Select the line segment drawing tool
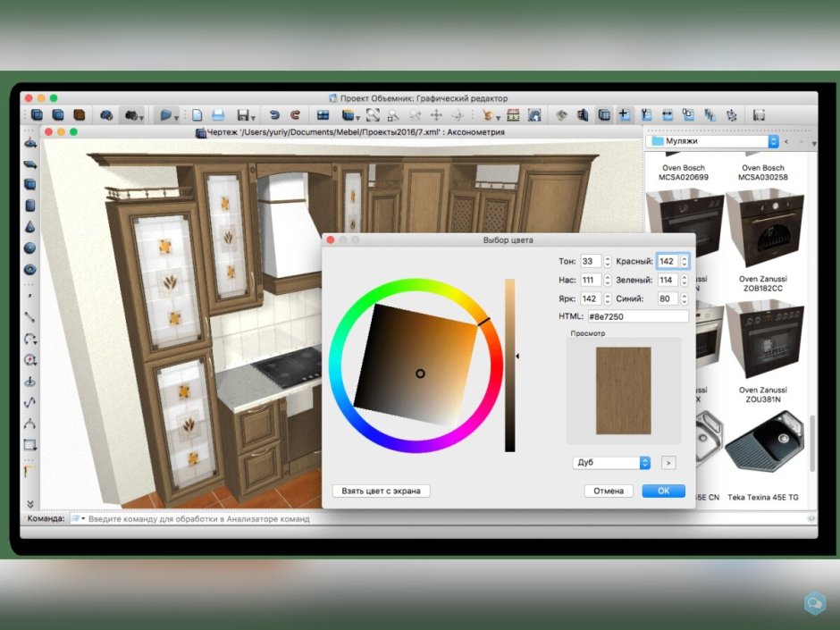This screenshot has height=630, width=840. [x=30, y=317]
